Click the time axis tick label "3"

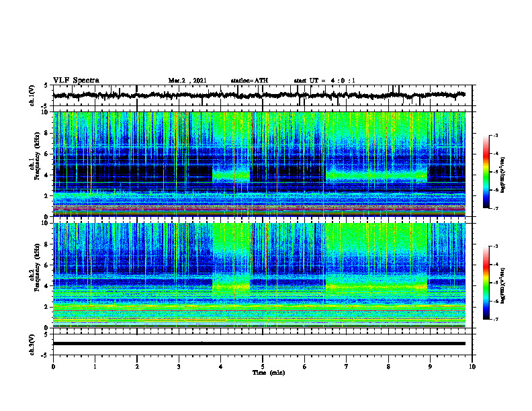(179, 367)
